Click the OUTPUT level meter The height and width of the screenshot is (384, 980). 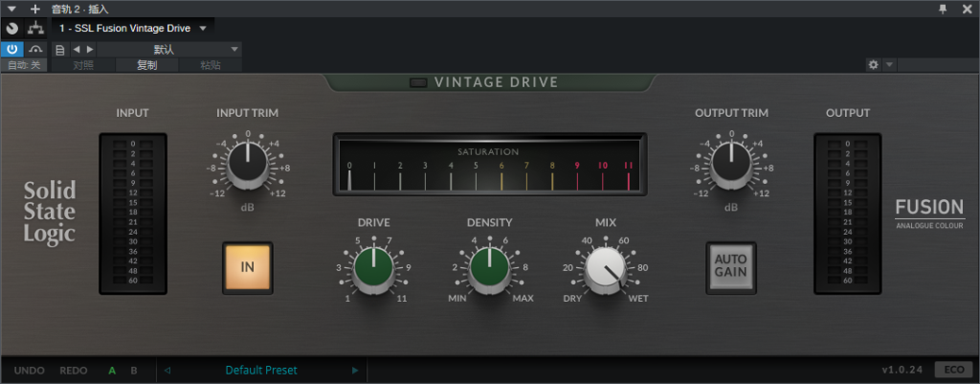tap(848, 214)
